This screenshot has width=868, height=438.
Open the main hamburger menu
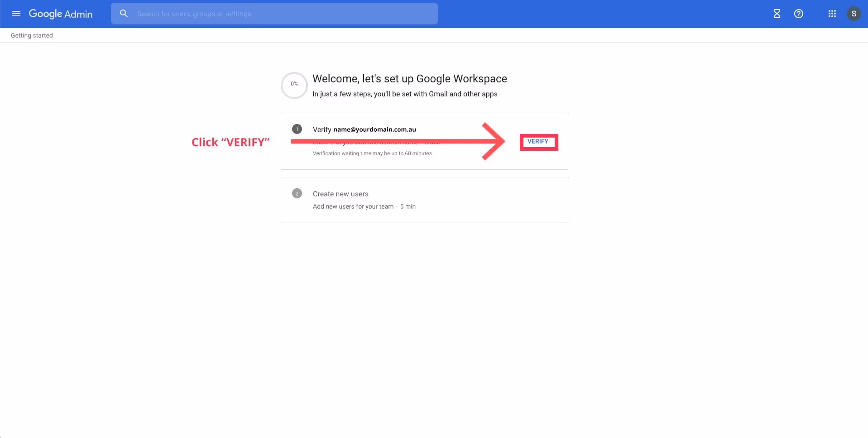tap(16, 14)
